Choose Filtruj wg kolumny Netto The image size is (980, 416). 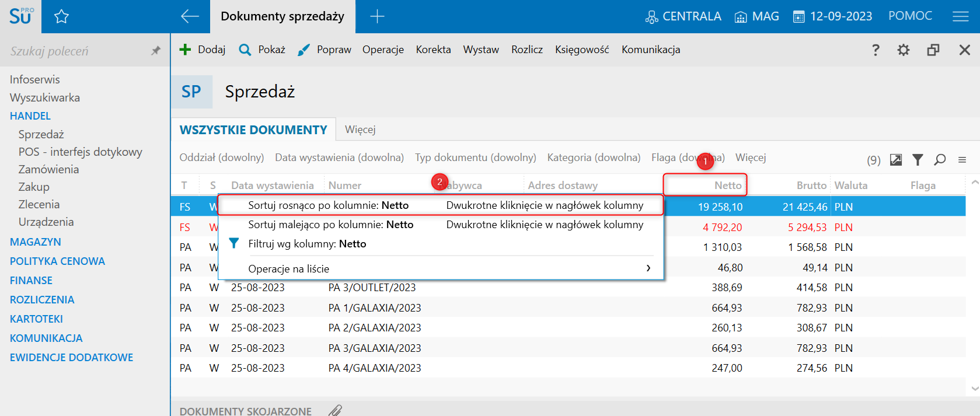pyautogui.click(x=441, y=244)
